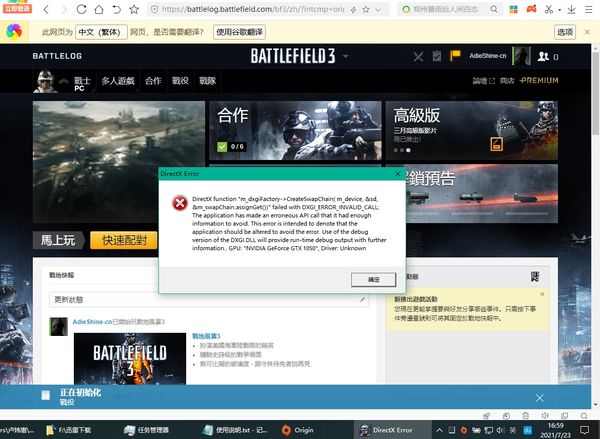Screen dimensions: 600x439
Task: Dismiss the translation bar
Action: (x=587, y=32)
